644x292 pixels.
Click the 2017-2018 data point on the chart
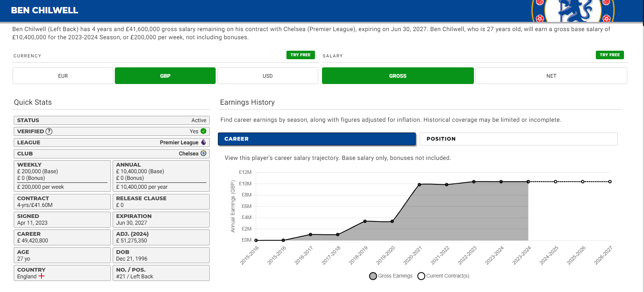point(338,235)
